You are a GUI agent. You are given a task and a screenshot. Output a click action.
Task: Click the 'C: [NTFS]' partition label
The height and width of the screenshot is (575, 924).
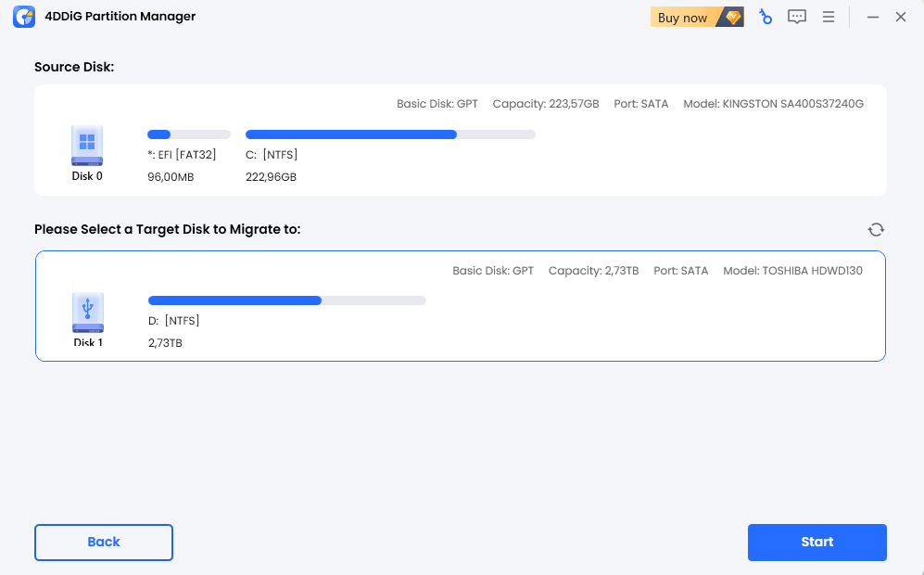coord(271,155)
